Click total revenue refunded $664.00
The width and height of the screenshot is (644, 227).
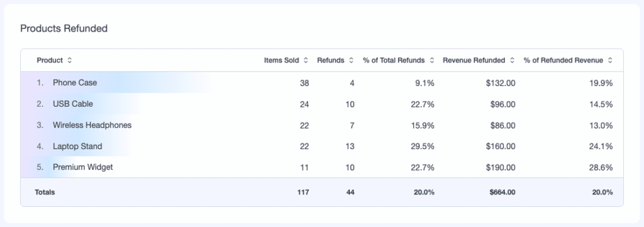coord(502,192)
